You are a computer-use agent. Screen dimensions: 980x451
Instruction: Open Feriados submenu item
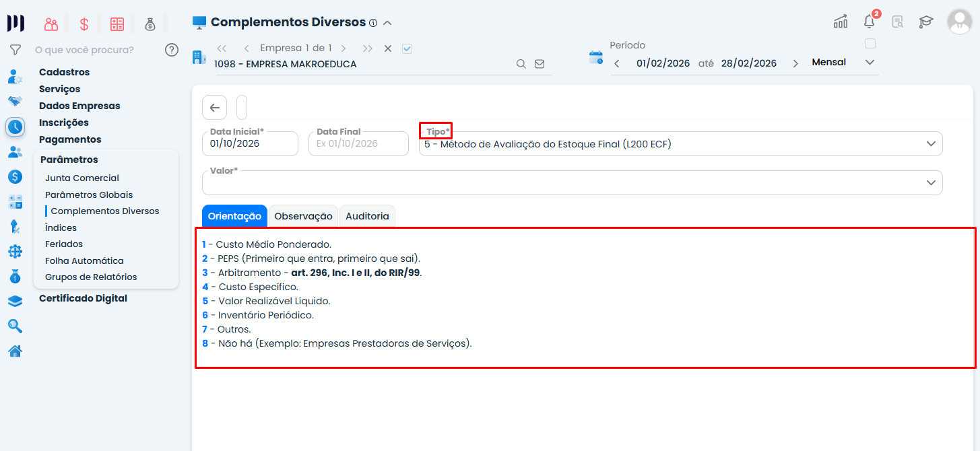point(64,244)
